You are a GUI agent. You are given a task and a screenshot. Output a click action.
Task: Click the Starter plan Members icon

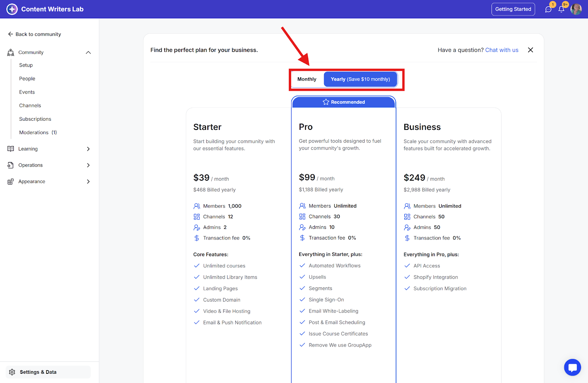pyautogui.click(x=197, y=206)
